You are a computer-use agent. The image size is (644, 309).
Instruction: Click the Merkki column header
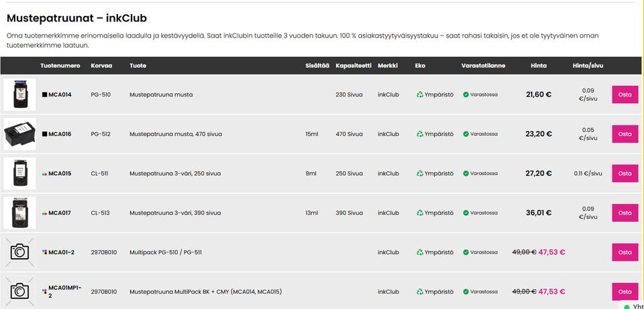tap(388, 66)
